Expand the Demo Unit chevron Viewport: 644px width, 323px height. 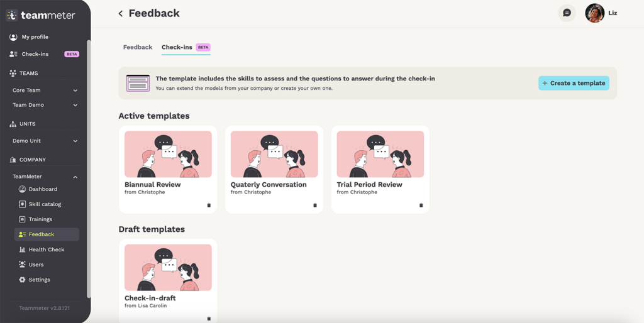[75, 141]
